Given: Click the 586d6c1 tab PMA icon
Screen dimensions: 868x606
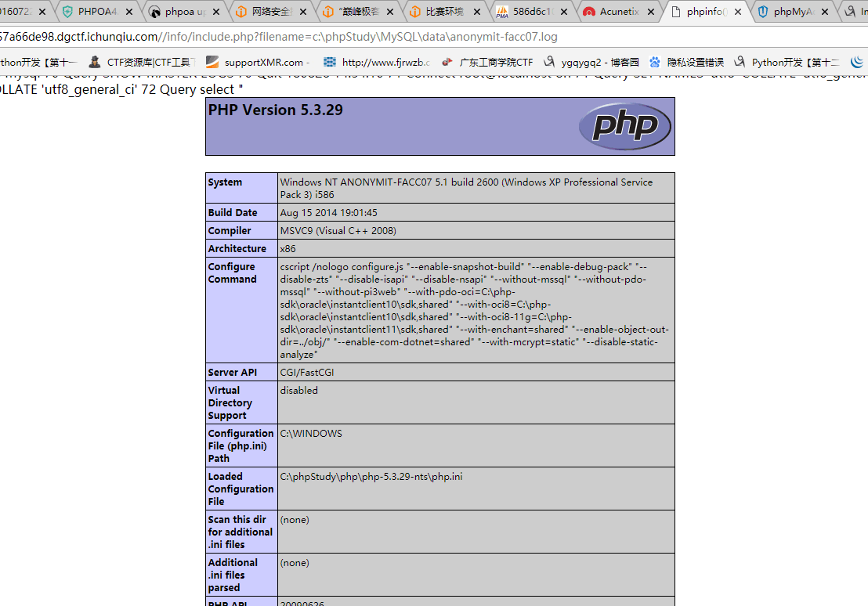Looking at the screenshot, I should [502, 12].
